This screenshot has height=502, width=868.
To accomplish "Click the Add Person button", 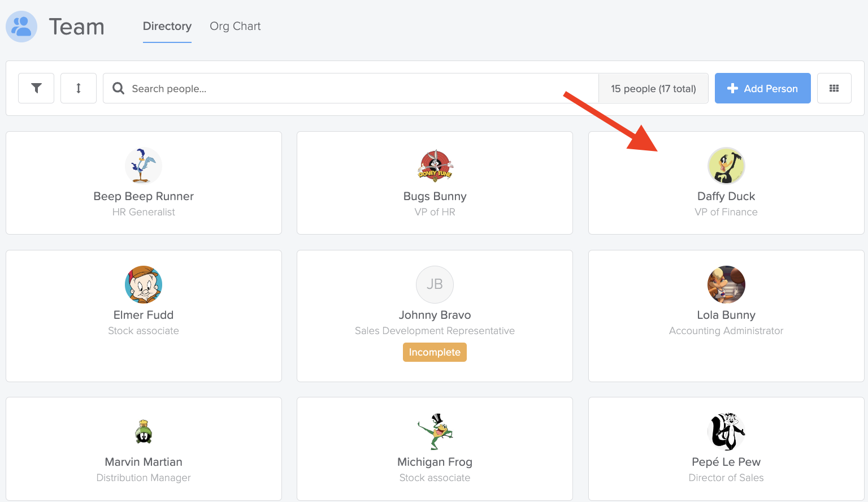I will pos(762,88).
